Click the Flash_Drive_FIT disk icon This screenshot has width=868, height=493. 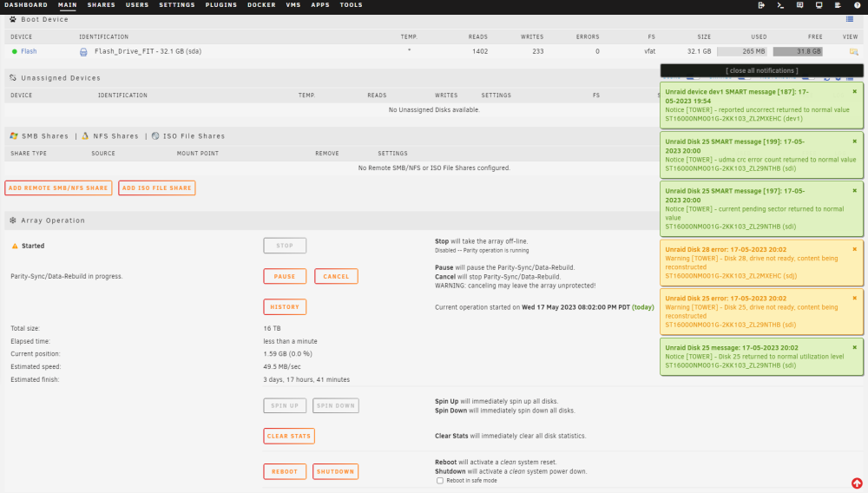pos(83,51)
